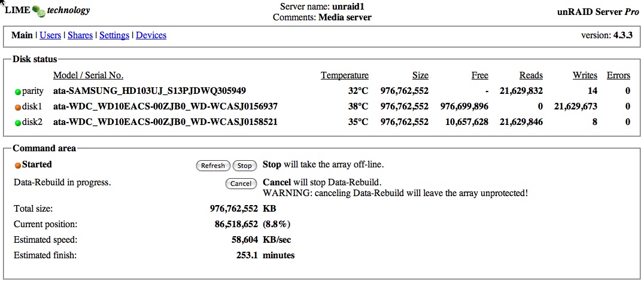Image resolution: width=644 pixels, height=284 pixels.
Task: Click the green status ball next to disk2
Action: pos(18,123)
